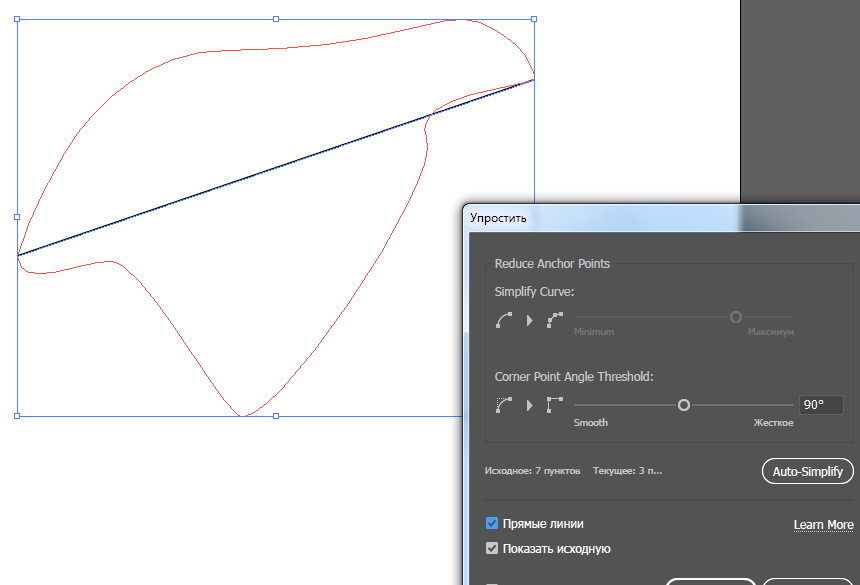Click the Simplify Curve slider handle near Максимум
860x585 pixels.
pyautogui.click(x=736, y=317)
